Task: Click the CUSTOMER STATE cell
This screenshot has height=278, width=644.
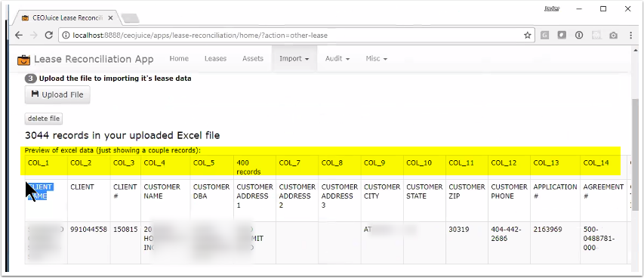Action: (x=425, y=200)
